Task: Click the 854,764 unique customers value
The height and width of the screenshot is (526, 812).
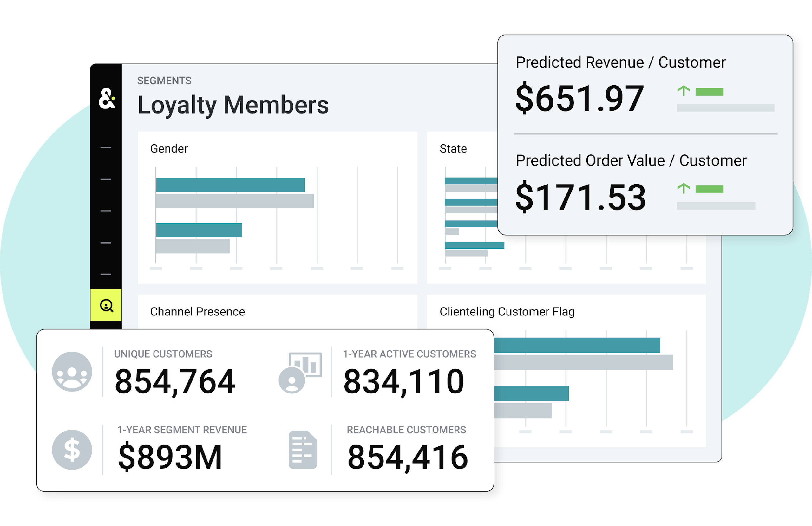Action: point(175,381)
